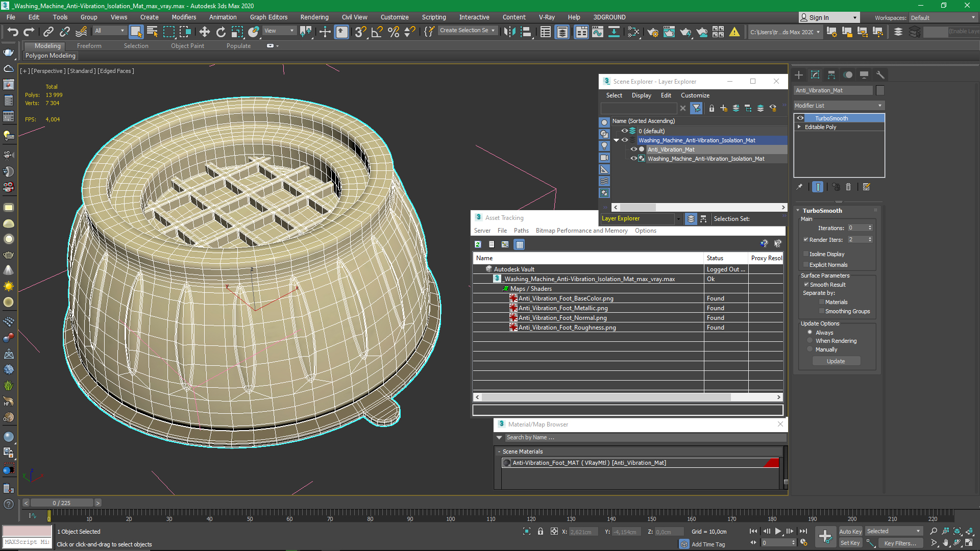Click Refresh icon in Asset Tracking toolbar
The height and width of the screenshot is (551, 980).
coord(478,244)
